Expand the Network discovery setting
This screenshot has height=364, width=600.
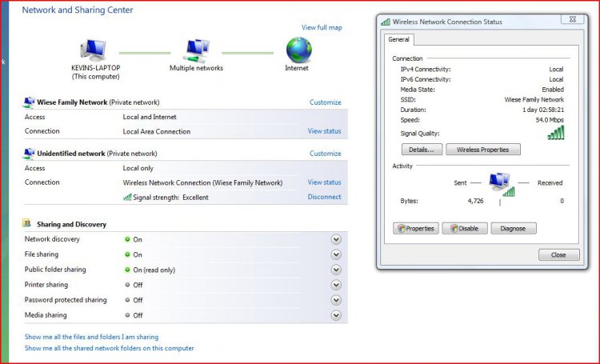tap(336, 239)
